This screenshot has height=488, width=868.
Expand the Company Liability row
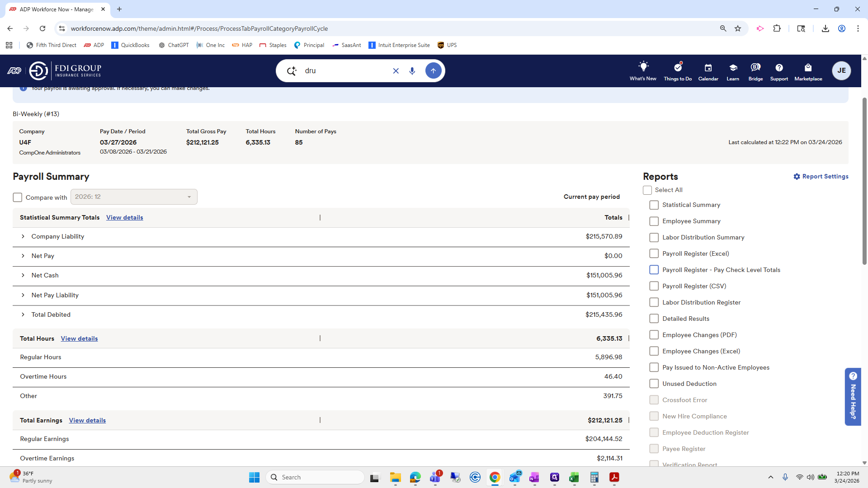click(23, 236)
